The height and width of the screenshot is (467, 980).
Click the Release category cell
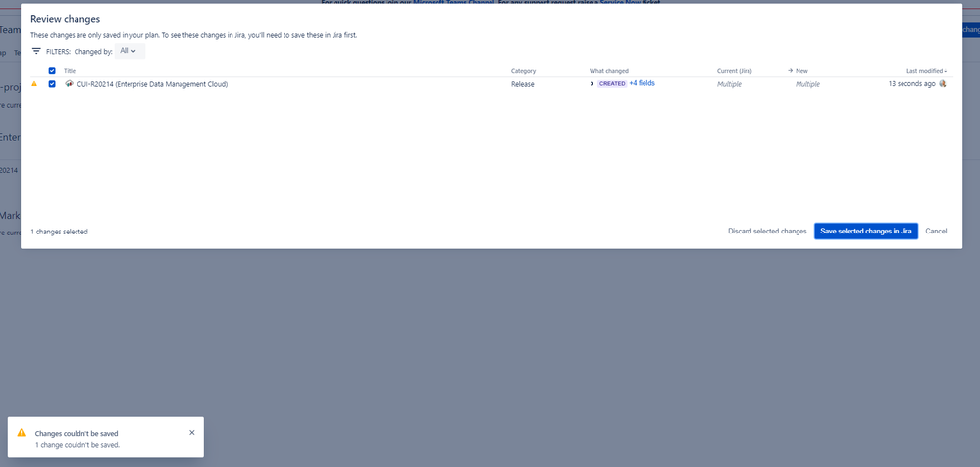click(523, 84)
